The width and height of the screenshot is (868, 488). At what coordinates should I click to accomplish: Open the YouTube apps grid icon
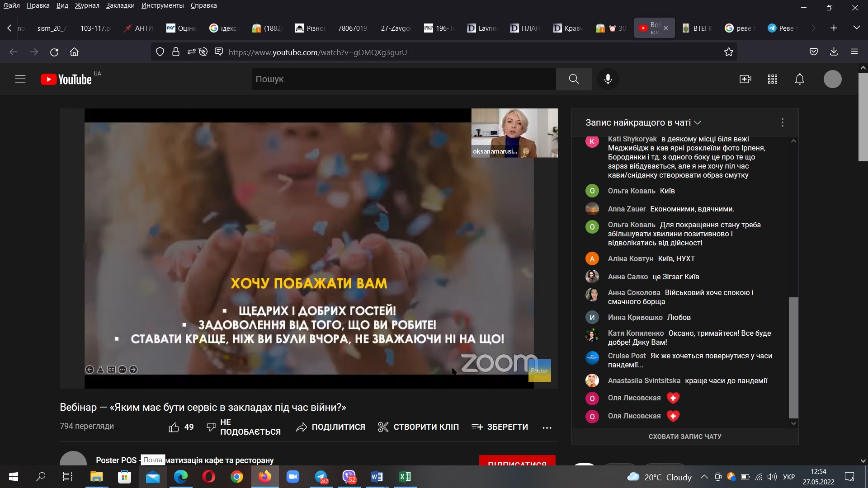coord(772,80)
